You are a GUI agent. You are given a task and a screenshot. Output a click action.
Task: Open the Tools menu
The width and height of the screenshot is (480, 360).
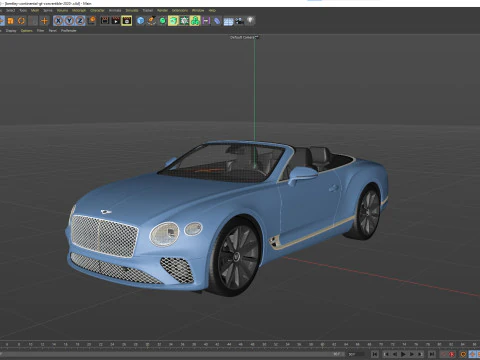[23, 11]
